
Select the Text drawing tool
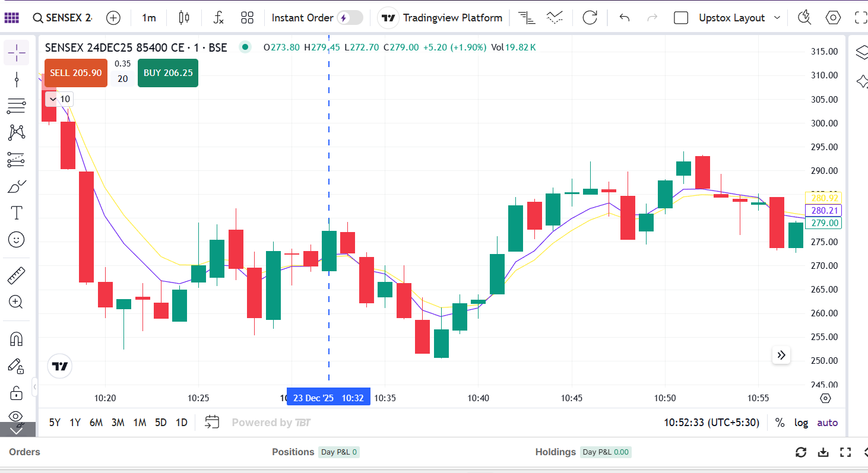[x=17, y=212]
